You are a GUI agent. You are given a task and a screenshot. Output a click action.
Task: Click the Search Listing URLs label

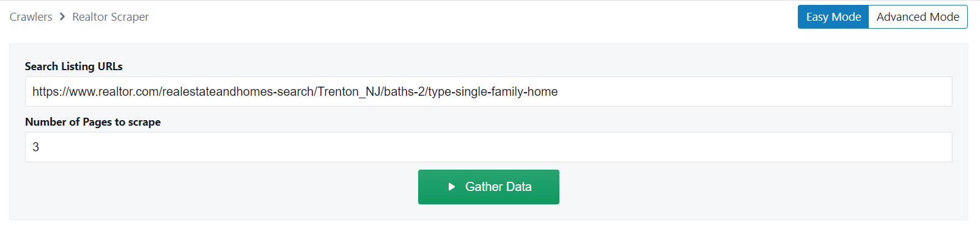(x=74, y=66)
